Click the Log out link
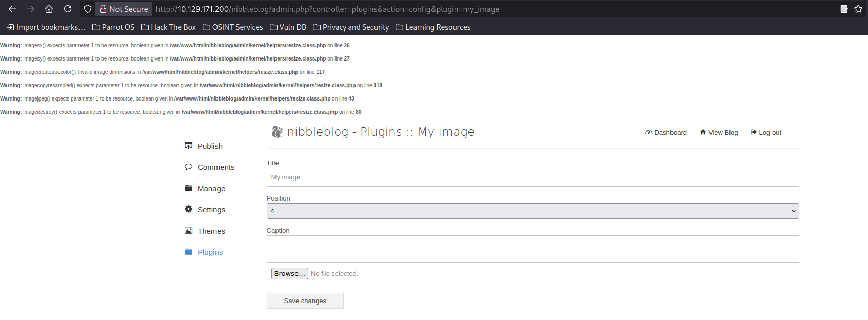868x320 pixels. tap(766, 132)
